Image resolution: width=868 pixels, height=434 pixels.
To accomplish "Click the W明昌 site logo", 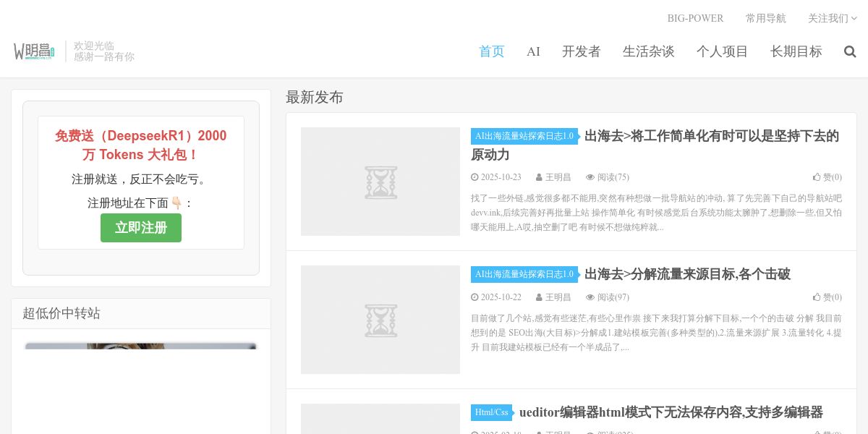I will pos(34,51).
